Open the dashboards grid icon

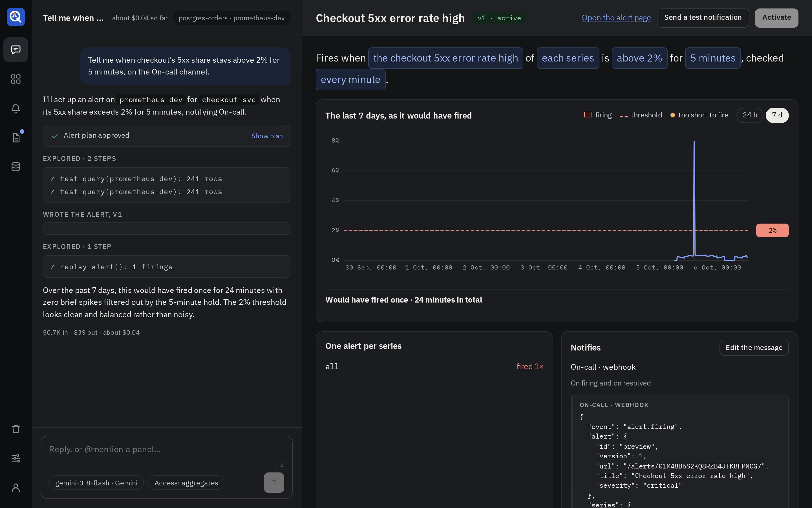(16, 79)
